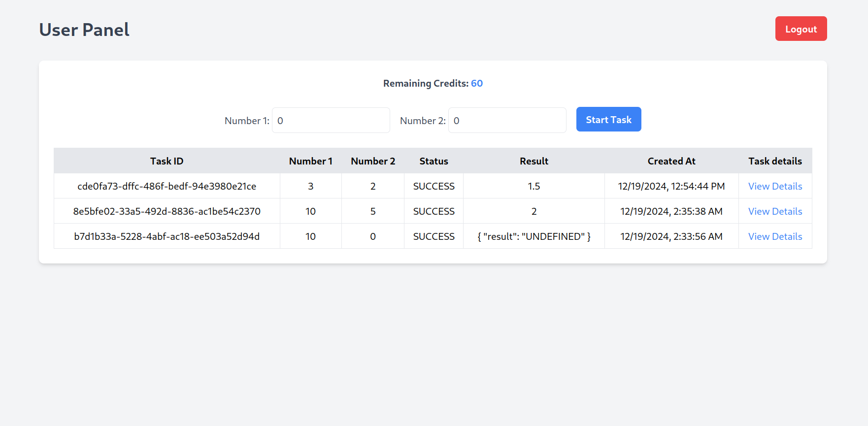Screen dimensions: 868x426
Task: Open View Details for task b7d1b33a
Action: 775,236
